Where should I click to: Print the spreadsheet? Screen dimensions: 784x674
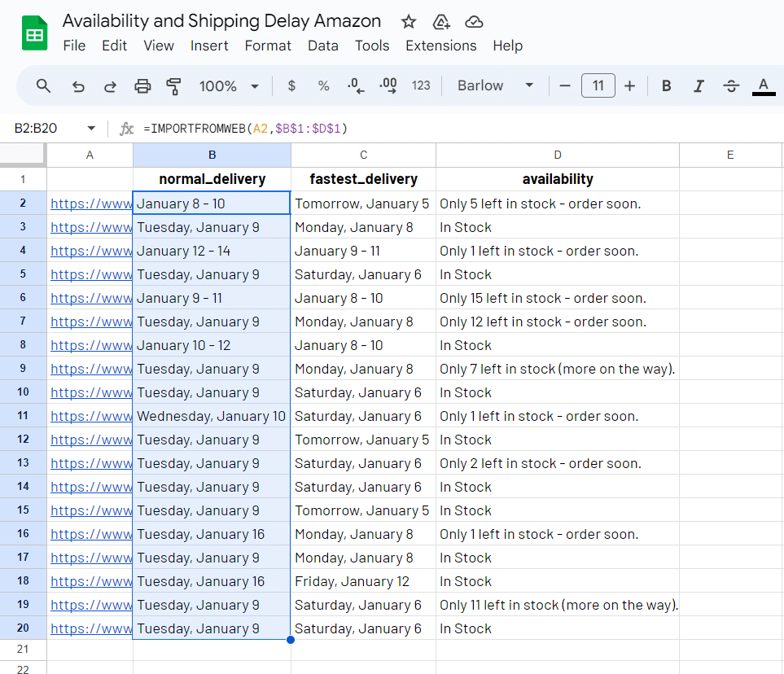point(142,85)
